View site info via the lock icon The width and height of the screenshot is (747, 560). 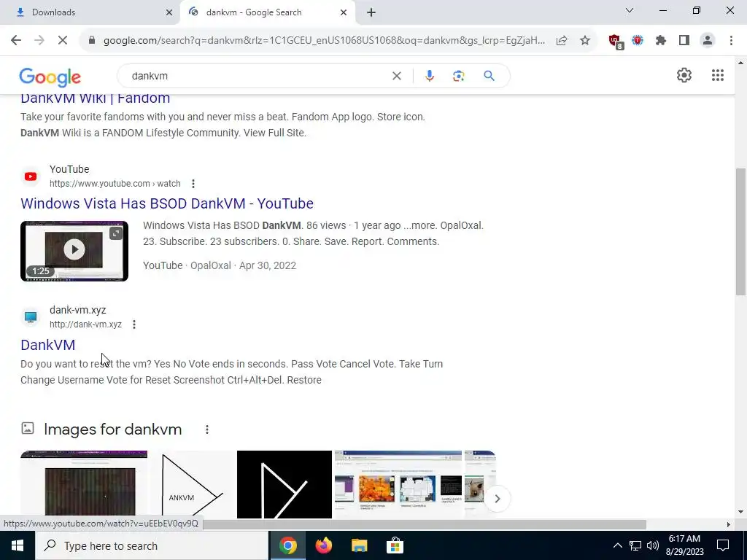coord(92,41)
